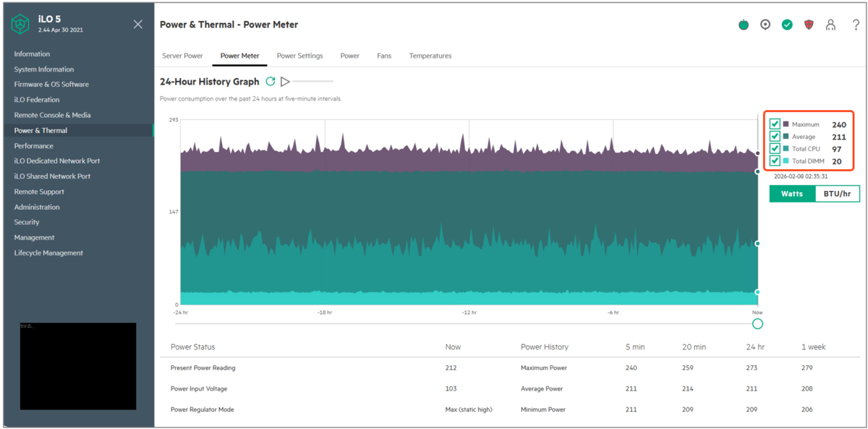Switch units to BTU/hr
Viewport: 868px width, 429px height.
pos(838,194)
